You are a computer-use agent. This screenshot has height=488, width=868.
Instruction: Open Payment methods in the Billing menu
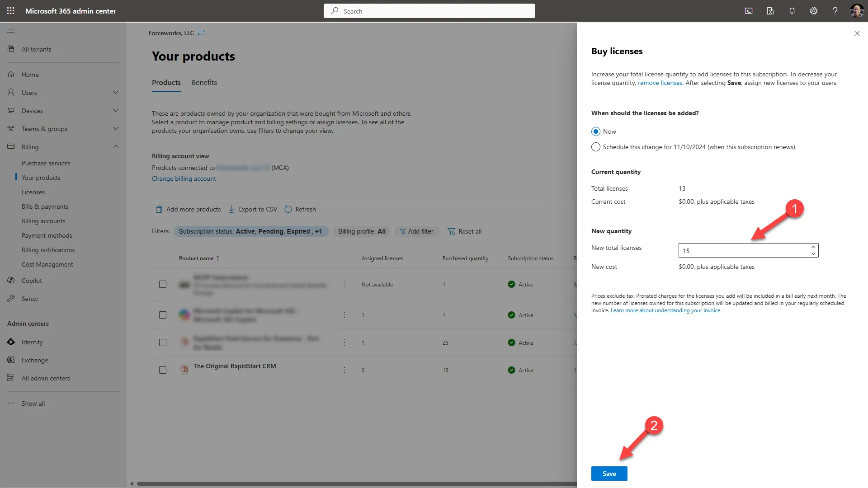(x=47, y=235)
